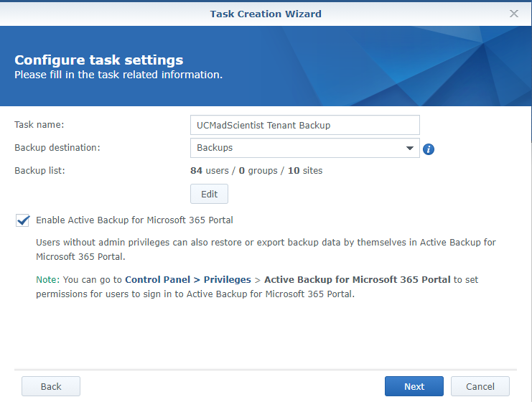Edit the backup list
The height and width of the screenshot is (402, 532).
pyautogui.click(x=209, y=194)
